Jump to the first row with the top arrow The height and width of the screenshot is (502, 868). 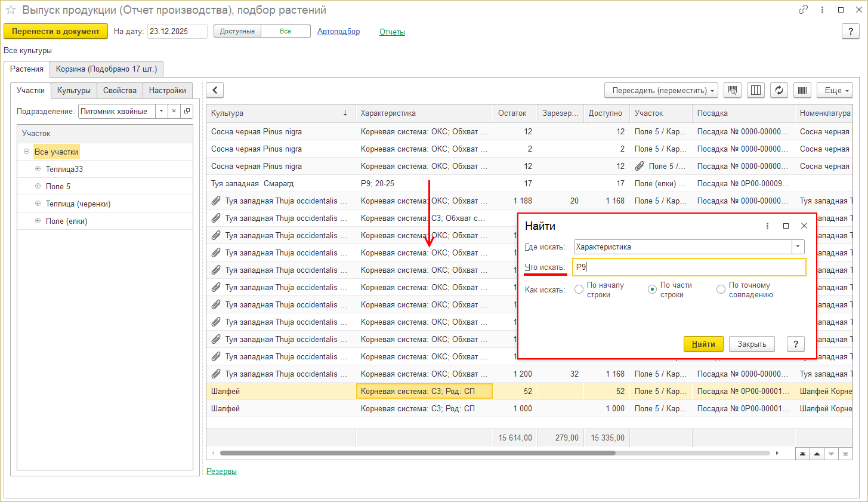[x=803, y=454]
